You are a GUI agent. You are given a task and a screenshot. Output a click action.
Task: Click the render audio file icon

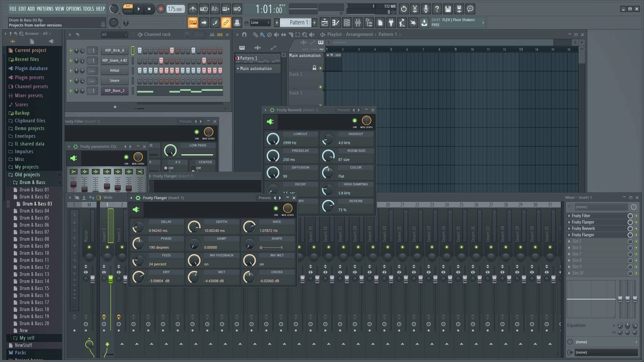click(459, 9)
